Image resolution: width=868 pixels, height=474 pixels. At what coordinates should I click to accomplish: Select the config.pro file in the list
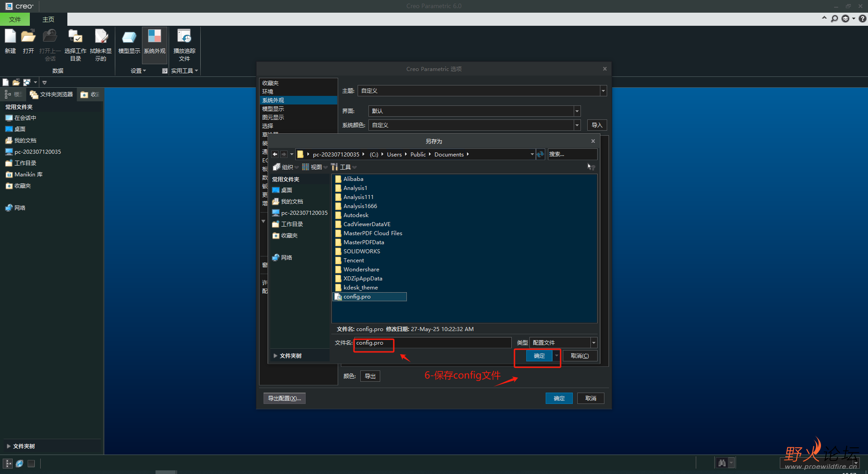[370, 297]
